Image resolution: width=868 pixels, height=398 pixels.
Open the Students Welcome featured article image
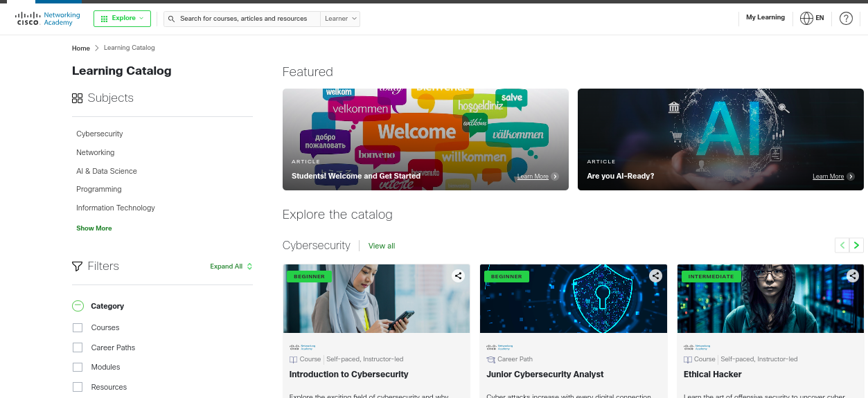pyautogui.click(x=425, y=139)
